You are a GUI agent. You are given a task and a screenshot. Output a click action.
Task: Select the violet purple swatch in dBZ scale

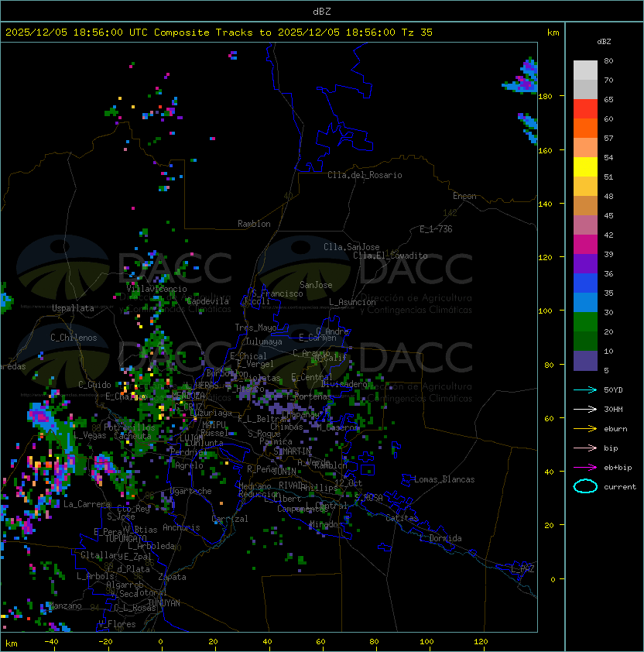tap(585, 263)
